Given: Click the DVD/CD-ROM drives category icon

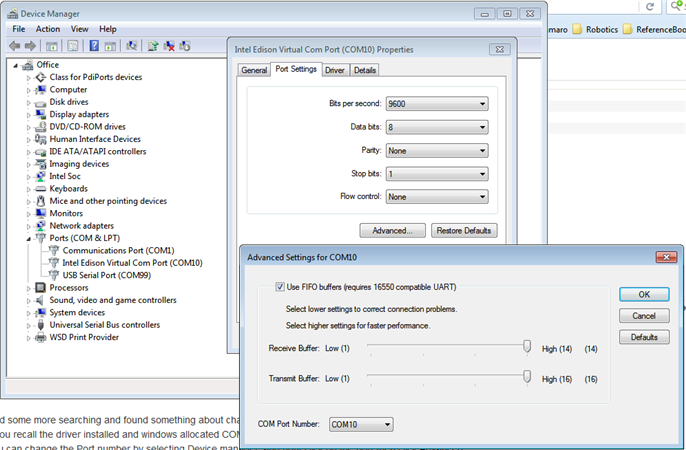Looking at the screenshot, I should click(x=40, y=127).
